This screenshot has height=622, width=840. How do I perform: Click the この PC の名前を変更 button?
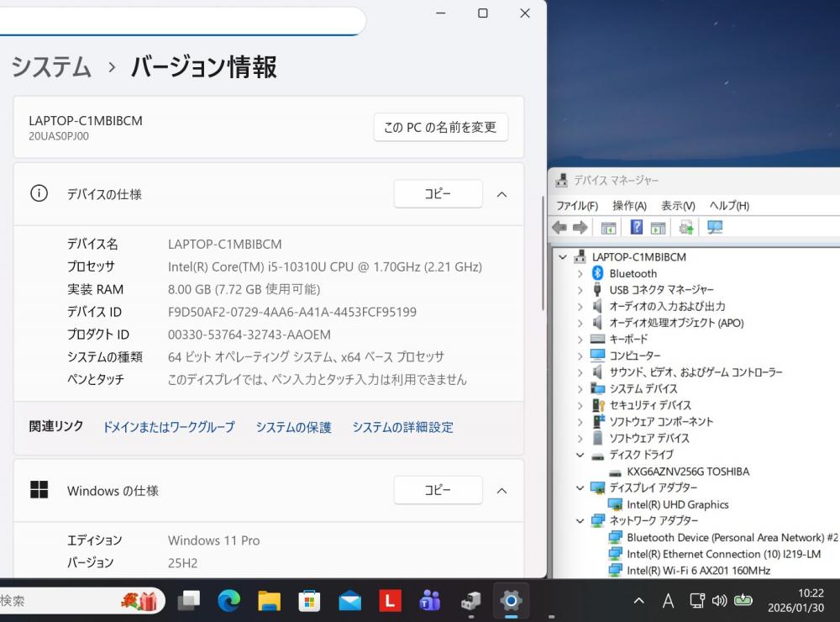440,128
